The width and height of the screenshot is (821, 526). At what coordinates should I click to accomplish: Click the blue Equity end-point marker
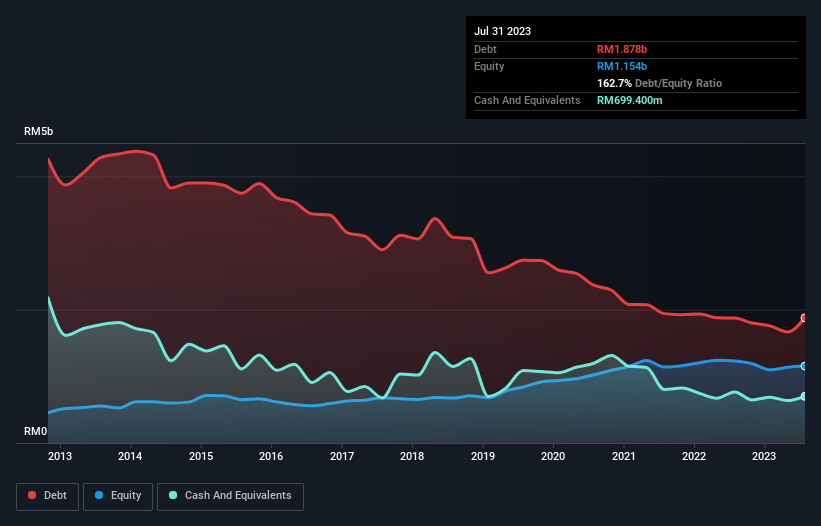pyautogui.click(x=804, y=366)
